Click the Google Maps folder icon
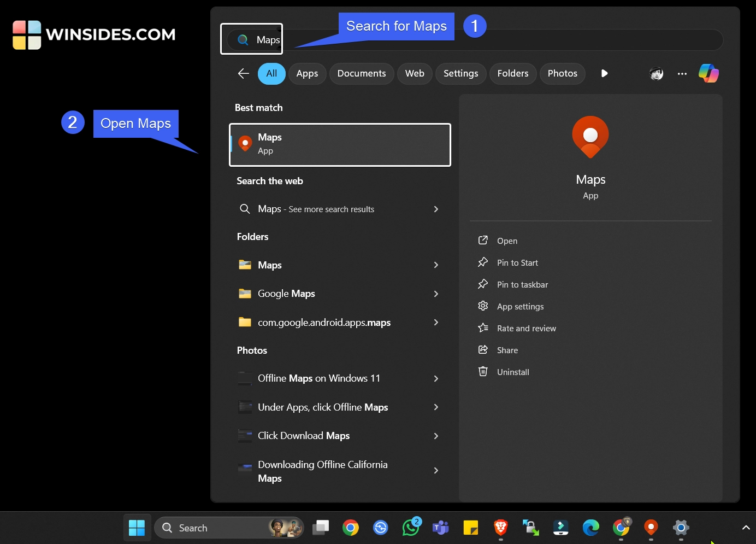The height and width of the screenshot is (544, 756). pyautogui.click(x=245, y=294)
